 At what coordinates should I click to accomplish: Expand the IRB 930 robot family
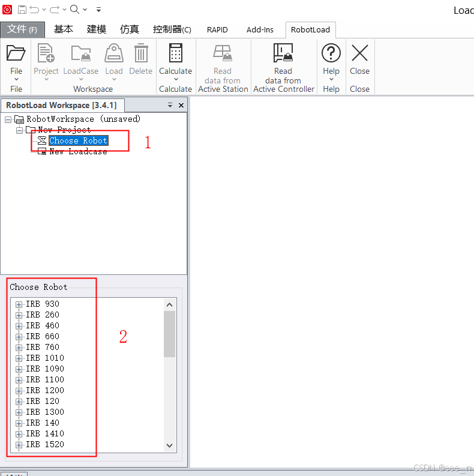coord(19,304)
